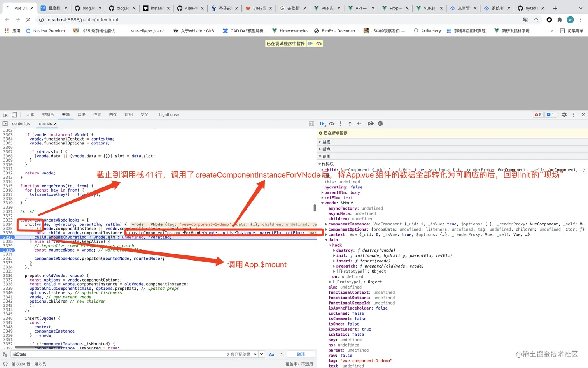Step over next function call
This screenshot has width=588, height=368.
click(x=332, y=124)
